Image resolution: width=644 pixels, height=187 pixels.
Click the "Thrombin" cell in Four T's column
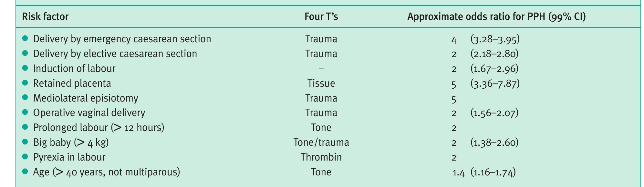[x=321, y=157]
